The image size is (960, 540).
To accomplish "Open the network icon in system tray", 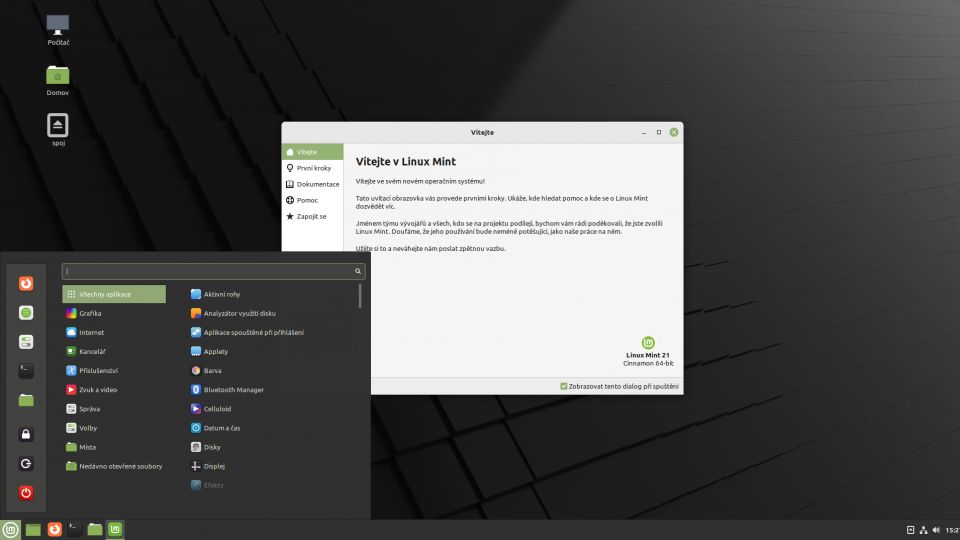I will pyautogui.click(x=923, y=530).
